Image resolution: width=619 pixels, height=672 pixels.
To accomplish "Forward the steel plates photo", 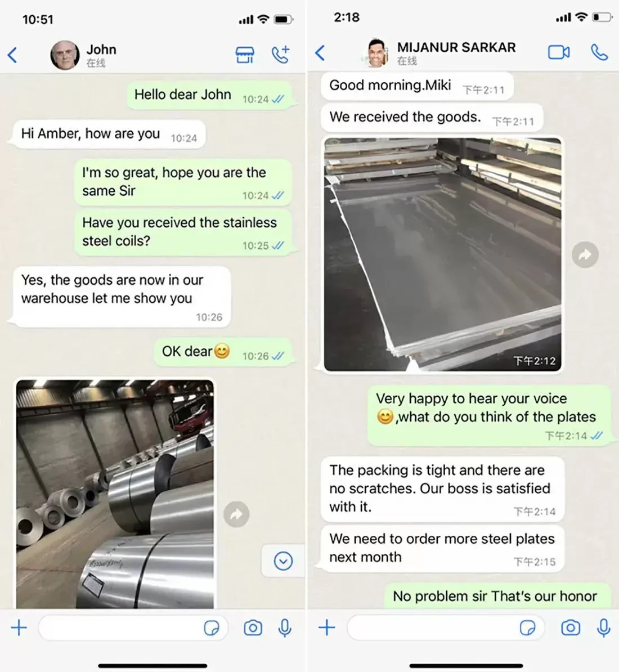I will (x=585, y=254).
